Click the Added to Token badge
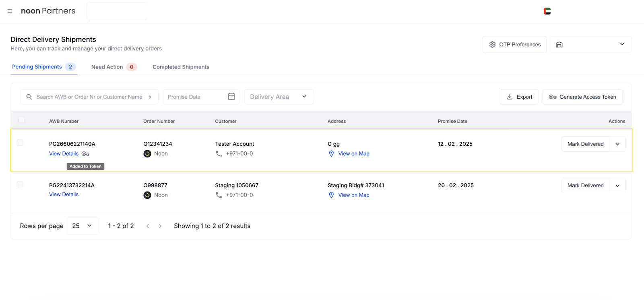This screenshot has width=644, height=300. point(85,167)
